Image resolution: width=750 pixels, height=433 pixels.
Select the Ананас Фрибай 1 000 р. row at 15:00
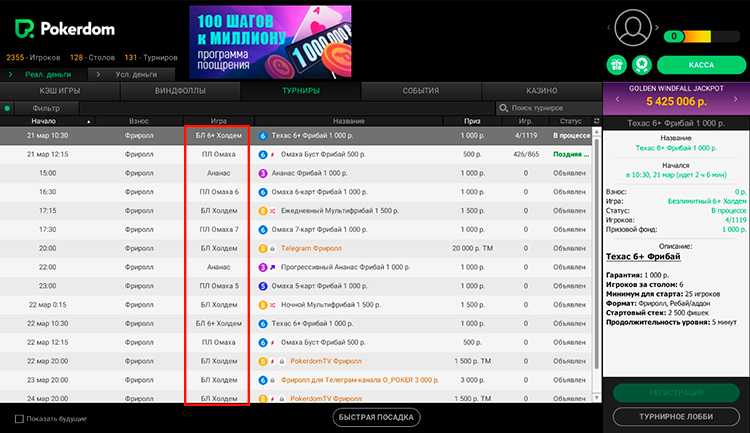click(x=296, y=173)
